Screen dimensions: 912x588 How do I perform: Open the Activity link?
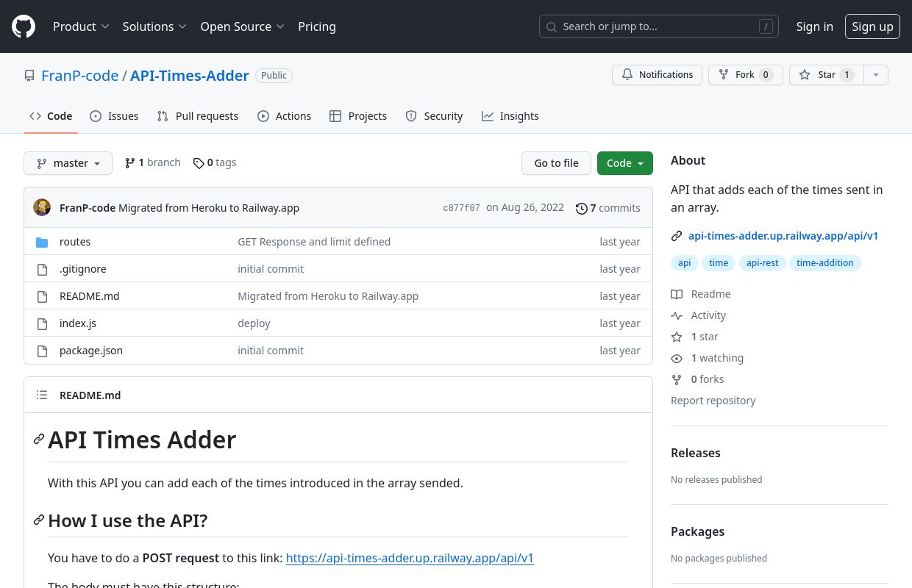pos(699,315)
